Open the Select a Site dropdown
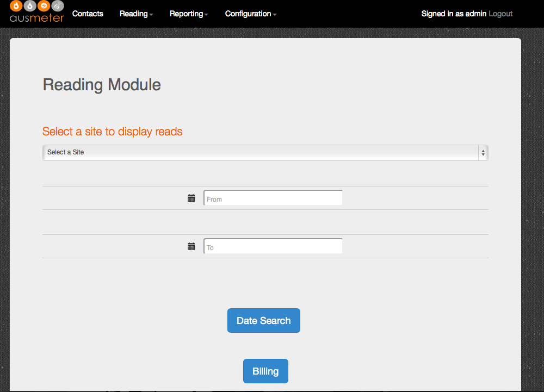Viewport: 544px width, 392px height. [261, 153]
